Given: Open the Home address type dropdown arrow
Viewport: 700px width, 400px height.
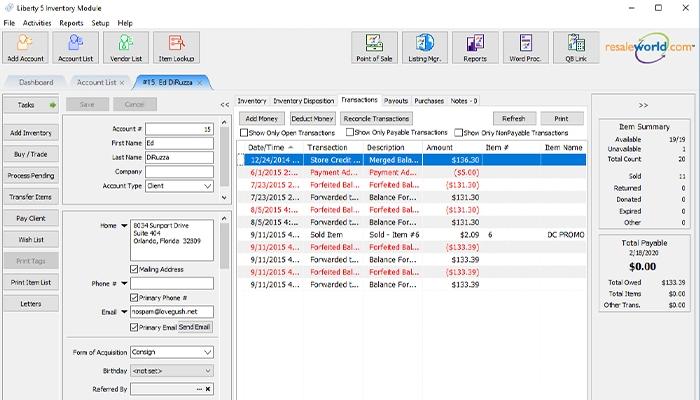Looking at the screenshot, I should click(x=124, y=226).
